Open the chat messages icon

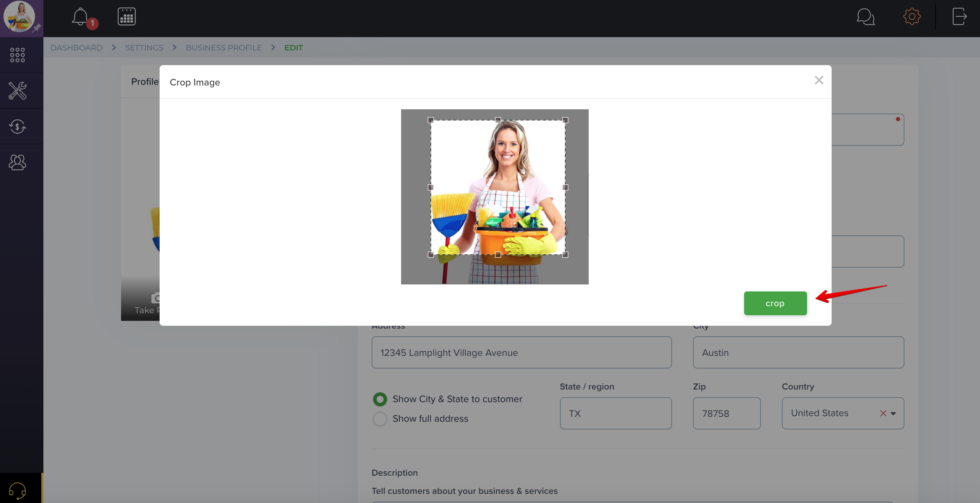pos(866,17)
